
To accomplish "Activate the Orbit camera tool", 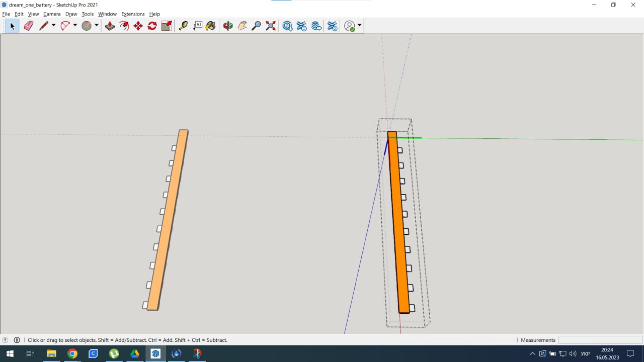I will click(228, 26).
